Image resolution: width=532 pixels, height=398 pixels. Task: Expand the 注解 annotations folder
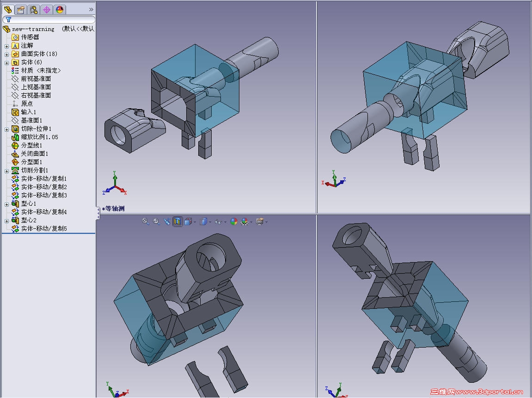click(7, 46)
